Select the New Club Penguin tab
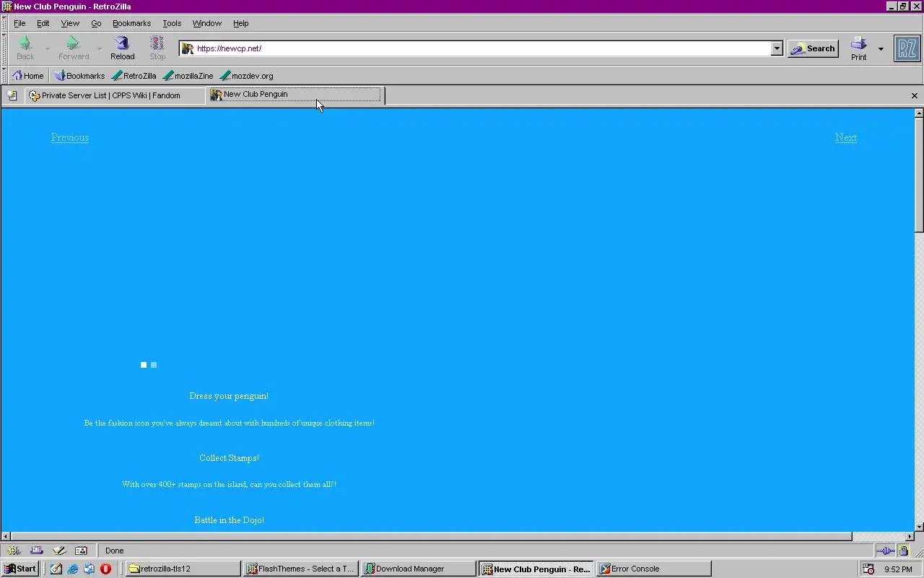This screenshot has width=924, height=578. [x=295, y=95]
